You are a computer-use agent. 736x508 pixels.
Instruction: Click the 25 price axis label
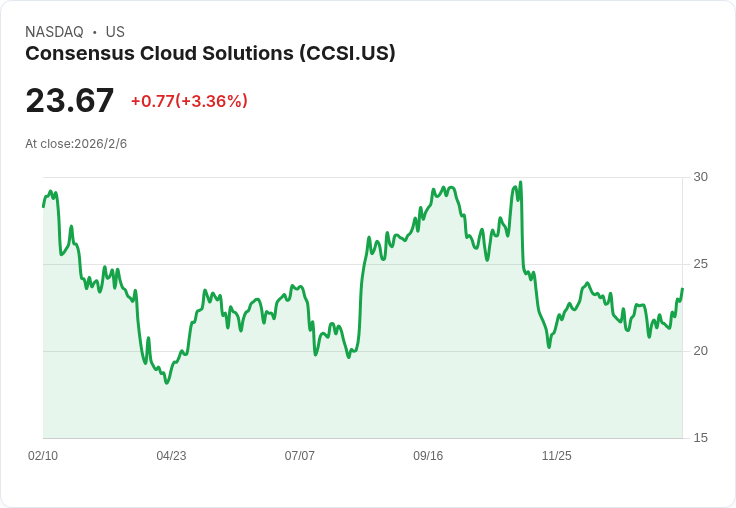point(700,264)
